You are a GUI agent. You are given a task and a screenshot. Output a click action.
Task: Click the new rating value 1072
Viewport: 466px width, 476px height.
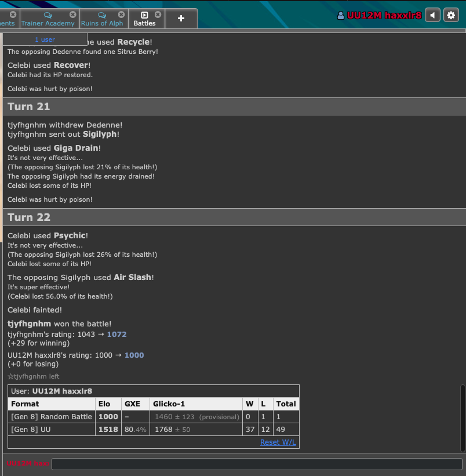tap(117, 334)
